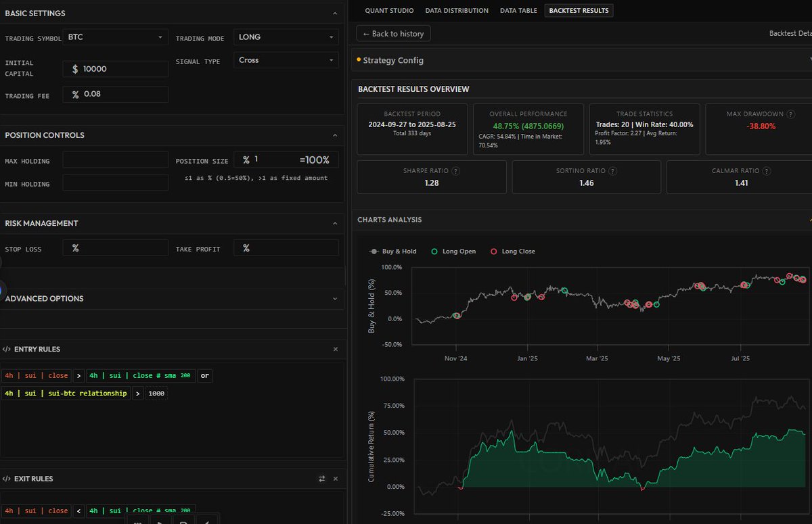The image size is (812, 524).
Task: Open the Signal Type Cross dropdown
Action: click(286, 60)
